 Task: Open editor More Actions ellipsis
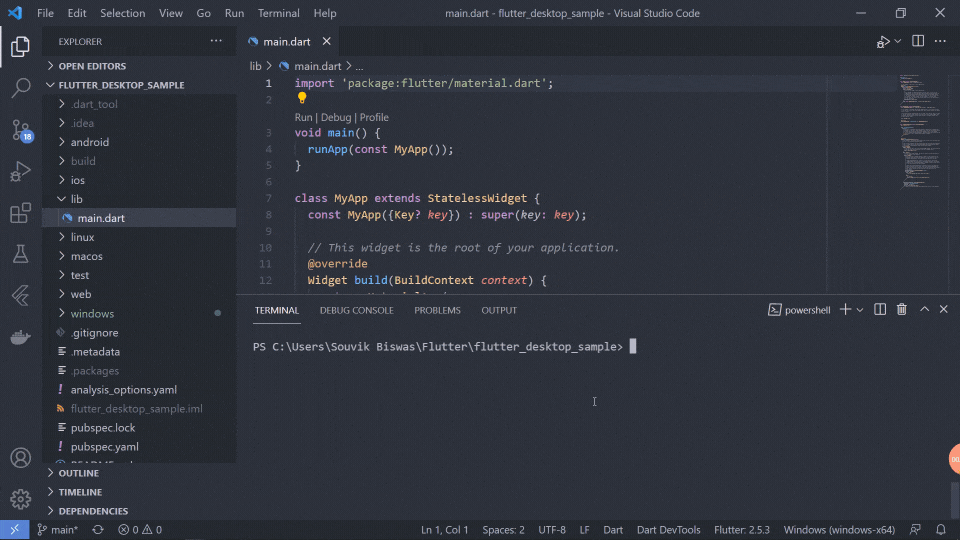tap(940, 41)
